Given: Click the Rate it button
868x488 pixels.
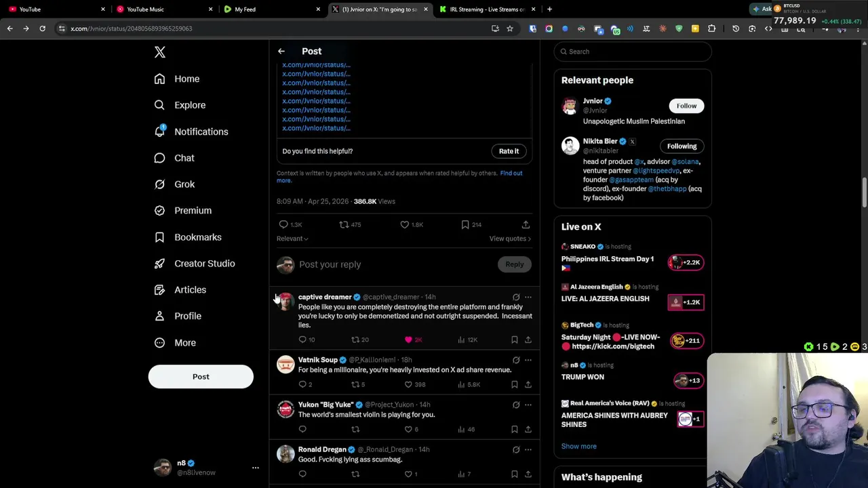Looking at the screenshot, I should (x=509, y=151).
